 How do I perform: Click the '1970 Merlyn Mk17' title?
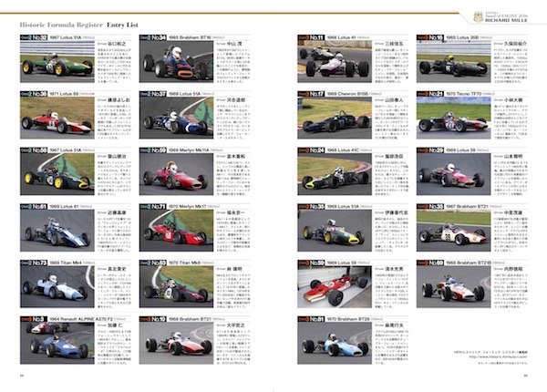pyautogui.click(x=187, y=206)
